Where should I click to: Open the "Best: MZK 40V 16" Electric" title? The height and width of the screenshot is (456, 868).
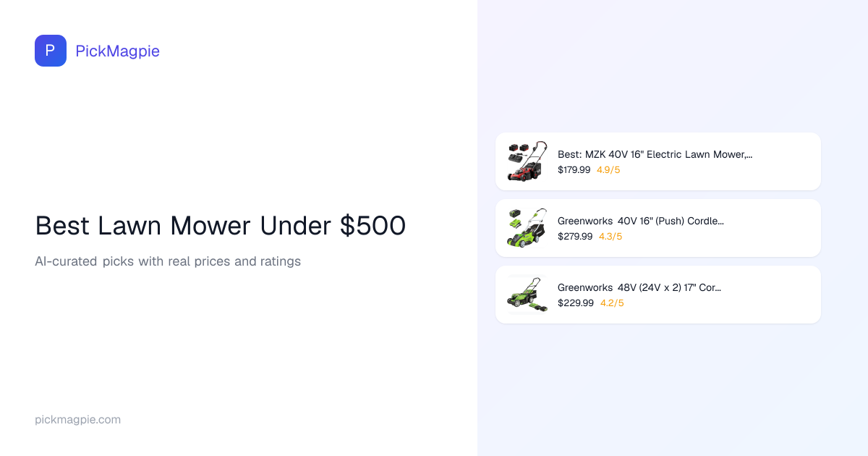655,154
